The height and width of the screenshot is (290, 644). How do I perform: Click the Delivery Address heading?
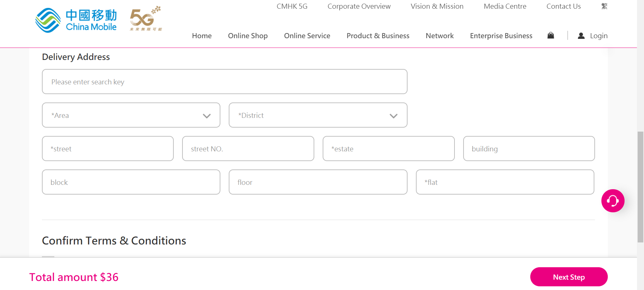click(x=76, y=57)
